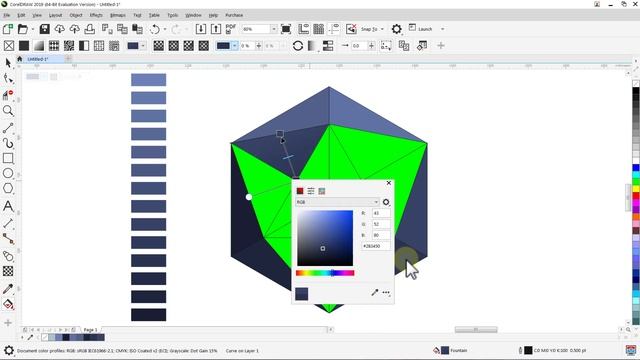Expand the Undo history dropdown arrow
Image resolution: width=640 pixels, height=360 pixels.
coord(165,29)
